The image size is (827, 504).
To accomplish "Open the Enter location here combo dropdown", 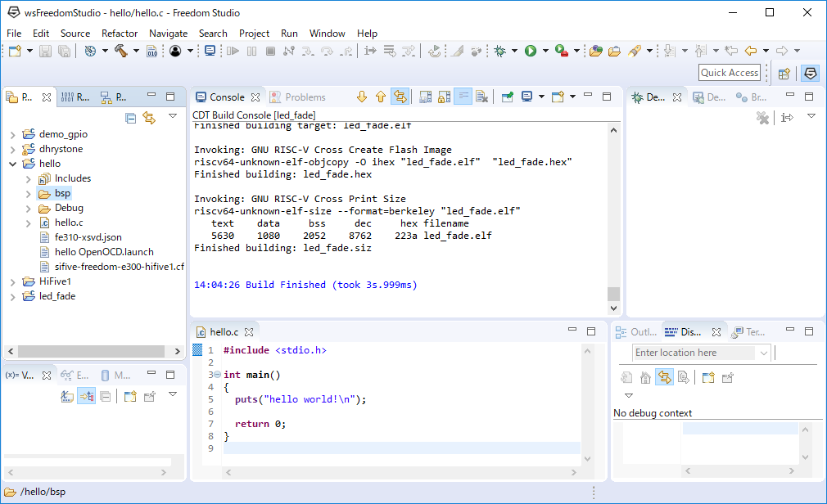I will (x=763, y=353).
